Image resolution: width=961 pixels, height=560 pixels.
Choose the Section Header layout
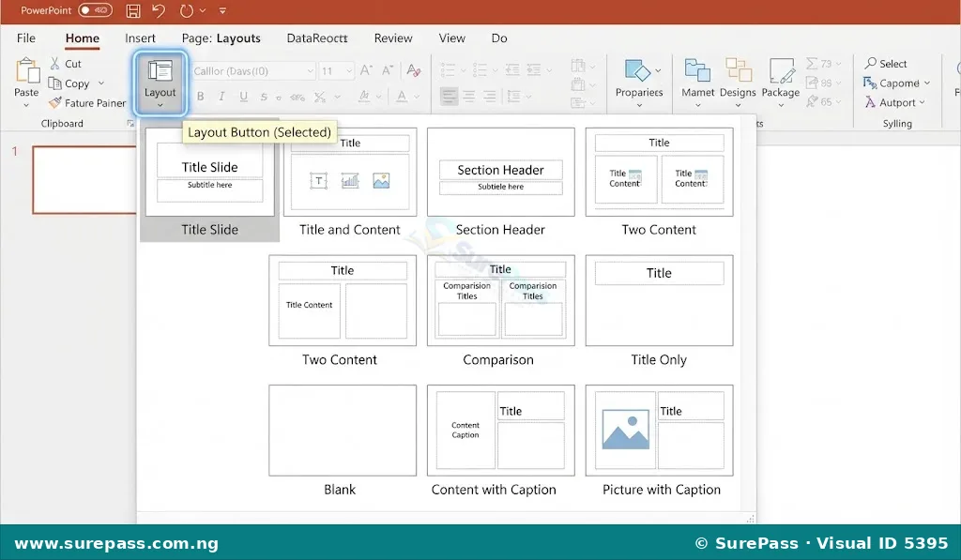(x=501, y=183)
